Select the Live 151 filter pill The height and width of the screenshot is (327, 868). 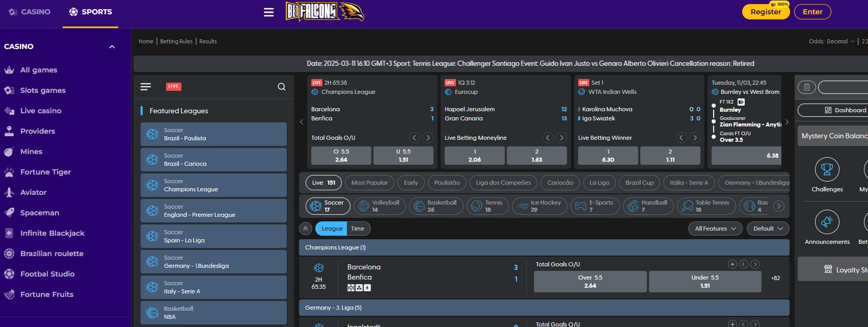(x=324, y=183)
